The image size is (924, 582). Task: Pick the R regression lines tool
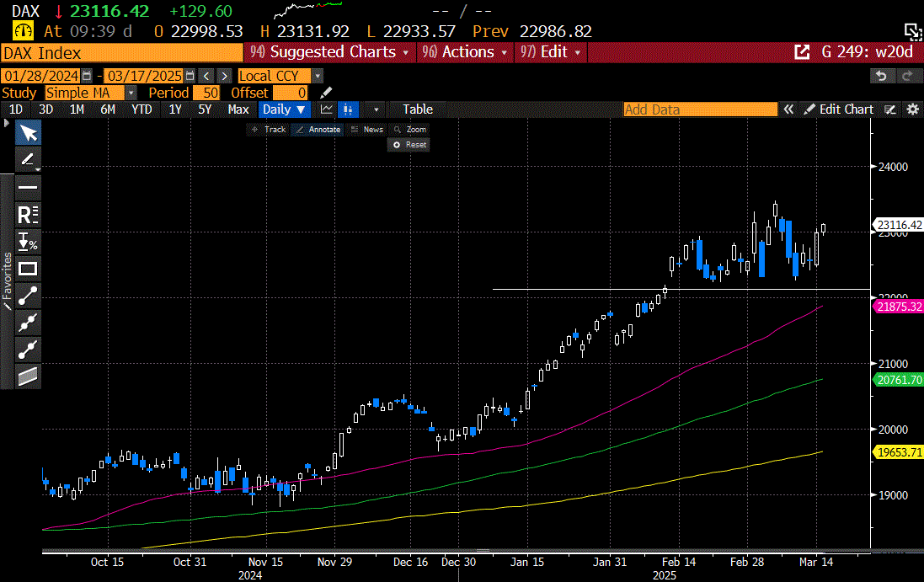(x=28, y=215)
